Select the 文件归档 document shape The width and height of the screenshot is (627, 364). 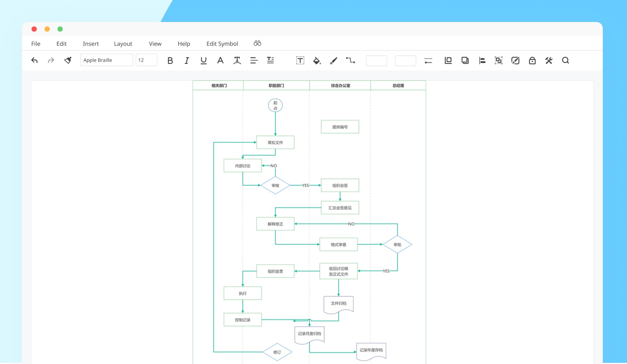coord(338,304)
